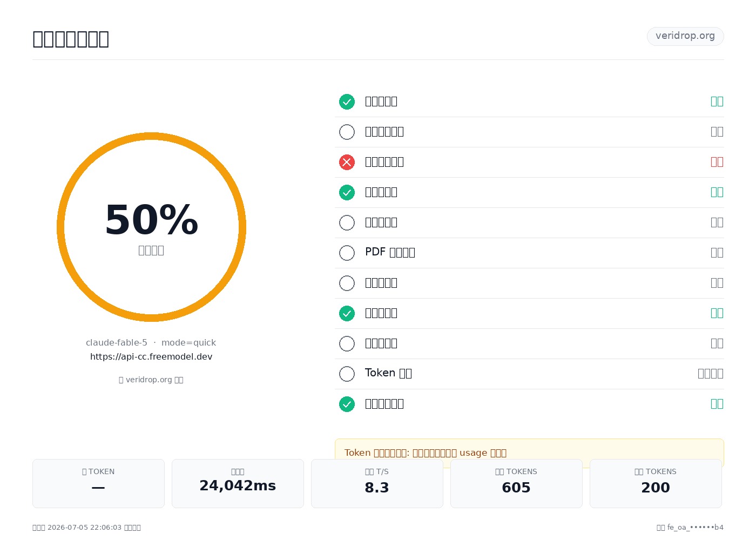Click the empty circle just below the PDF row
The width and height of the screenshot is (756, 540).
[347, 283]
